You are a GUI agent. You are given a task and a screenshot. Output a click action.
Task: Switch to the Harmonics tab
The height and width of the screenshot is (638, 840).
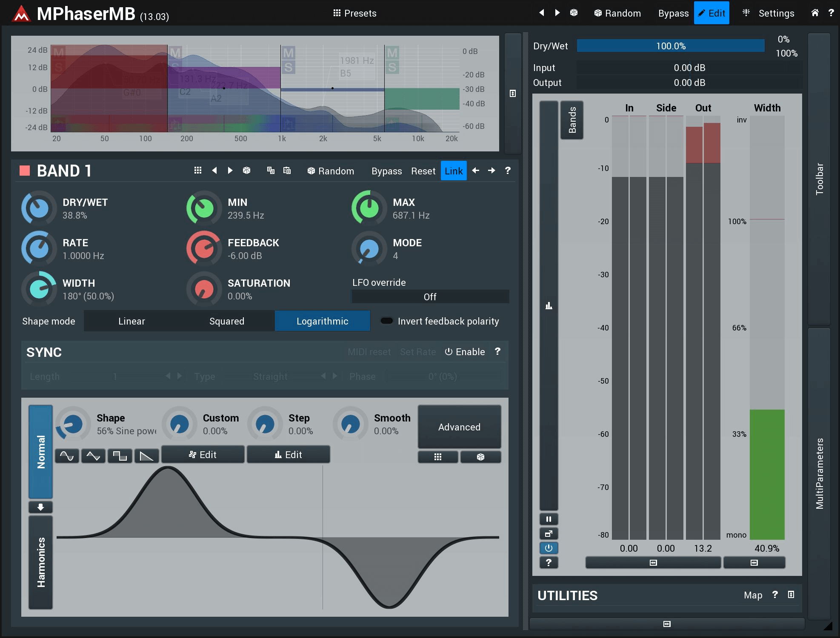click(x=41, y=562)
